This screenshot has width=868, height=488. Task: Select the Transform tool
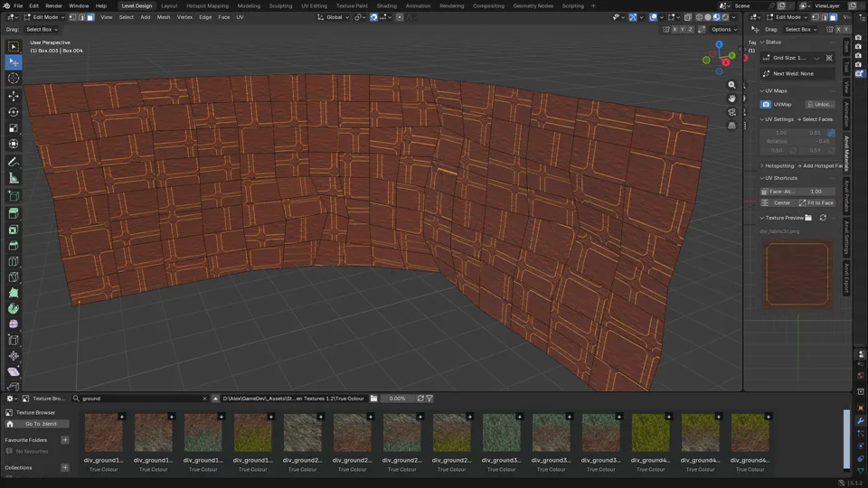[14, 144]
